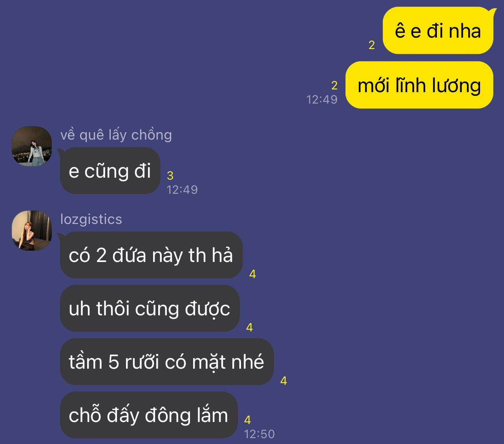Screen dimensions: 504x444
Task: Tap unread count beside 'ê e đi nha'
Action: [x=372, y=45]
